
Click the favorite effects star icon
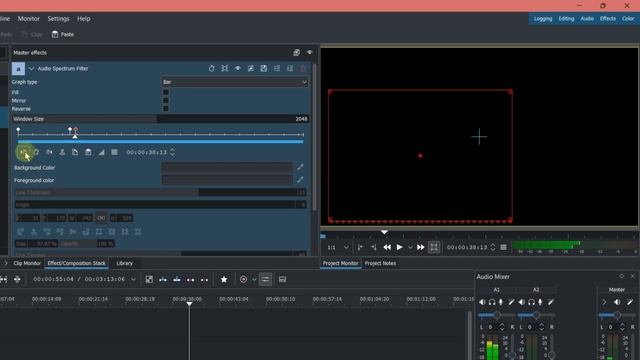click(224, 280)
